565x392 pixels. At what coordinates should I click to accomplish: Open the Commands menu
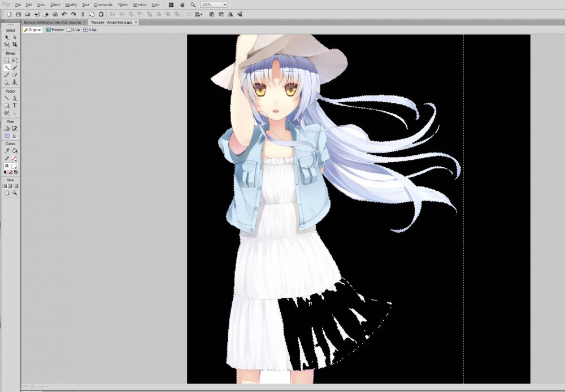(x=103, y=5)
